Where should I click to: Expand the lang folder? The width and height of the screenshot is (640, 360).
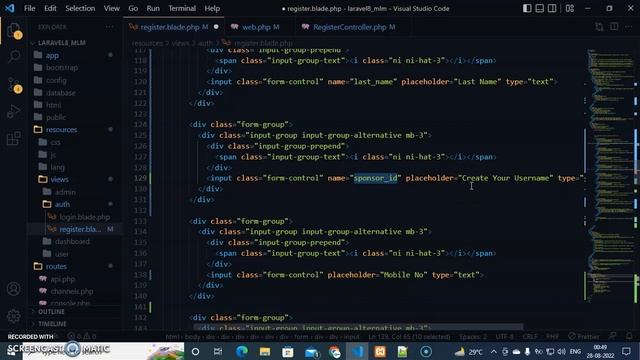tap(57, 167)
